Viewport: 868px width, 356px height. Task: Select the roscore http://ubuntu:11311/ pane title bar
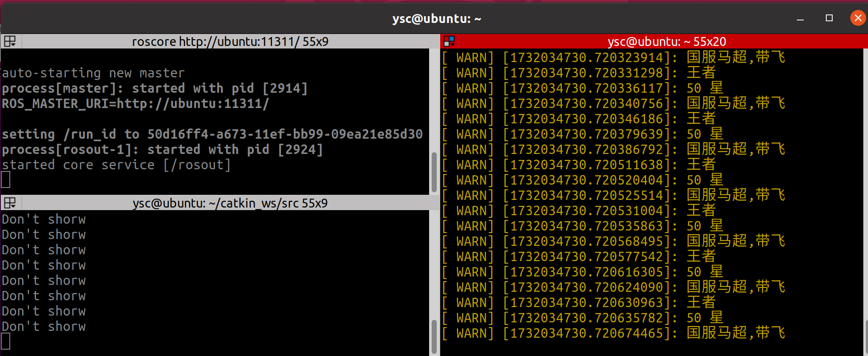230,41
